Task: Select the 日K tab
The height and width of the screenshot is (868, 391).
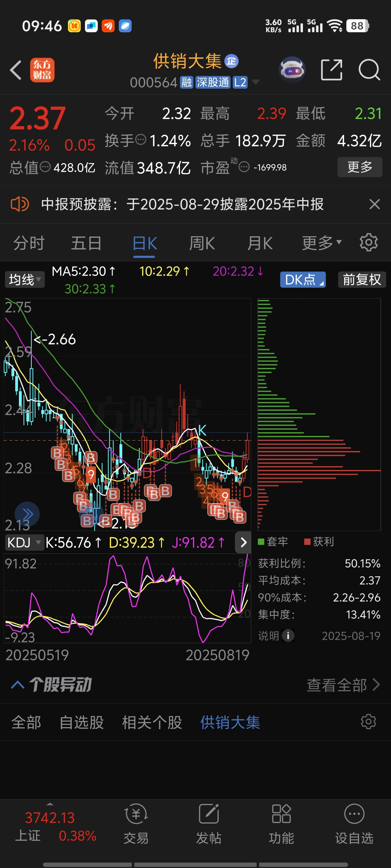Action: coord(144,243)
